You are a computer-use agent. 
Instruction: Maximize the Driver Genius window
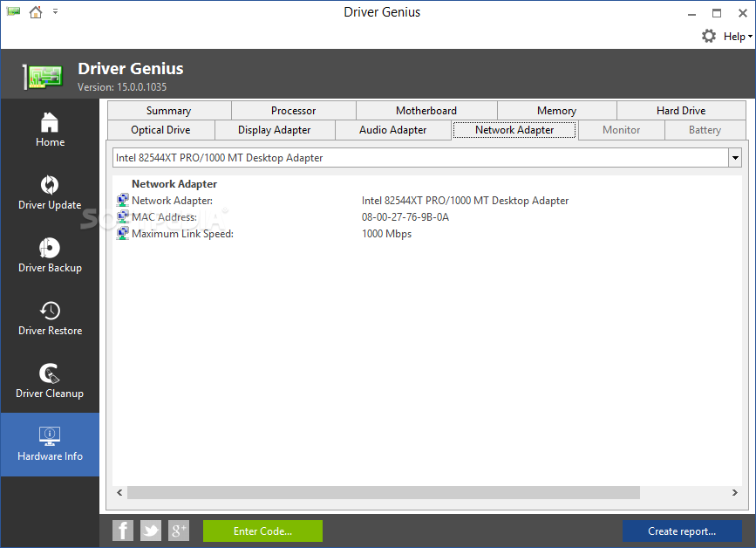717,13
